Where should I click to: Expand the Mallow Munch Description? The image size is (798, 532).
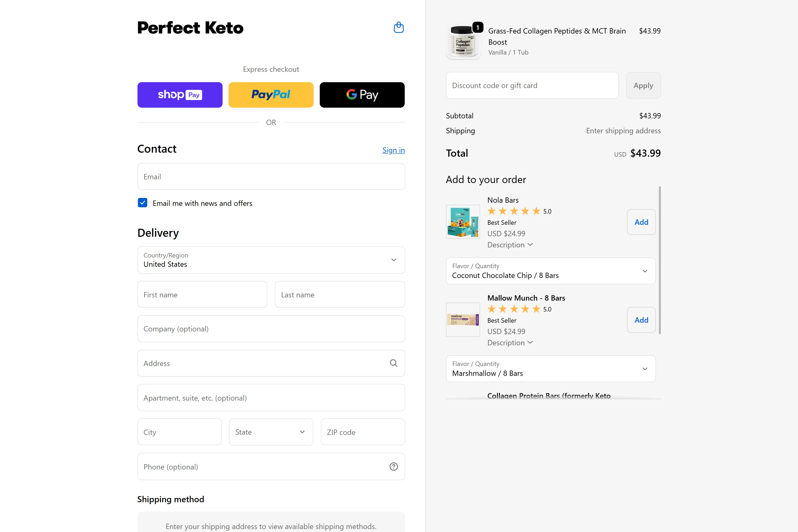[x=510, y=343]
